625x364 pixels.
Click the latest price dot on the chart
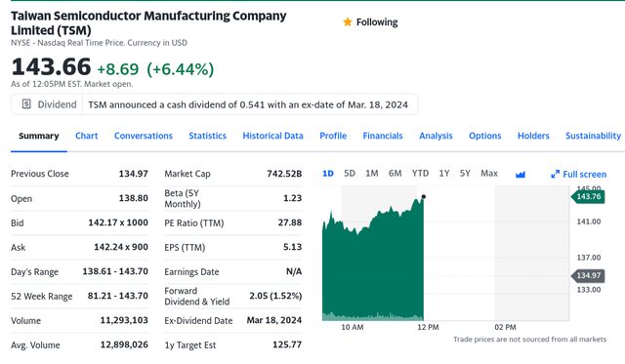tap(423, 197)
